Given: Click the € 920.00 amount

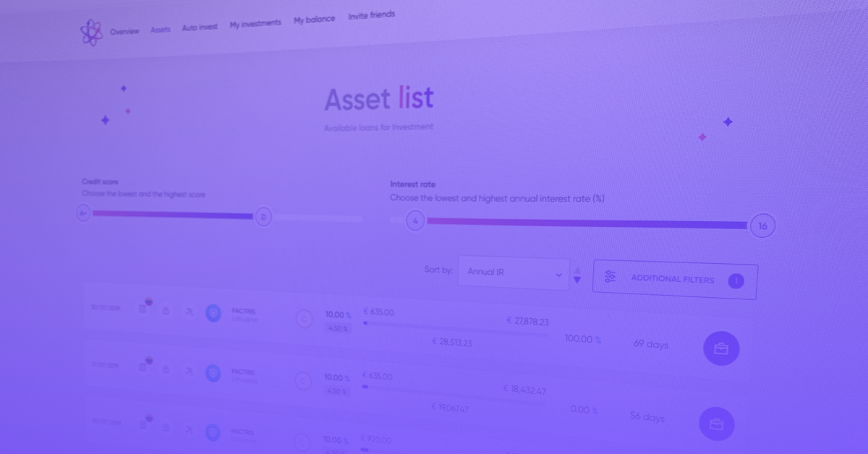Looking at the screenshot, I should [376, 440].
